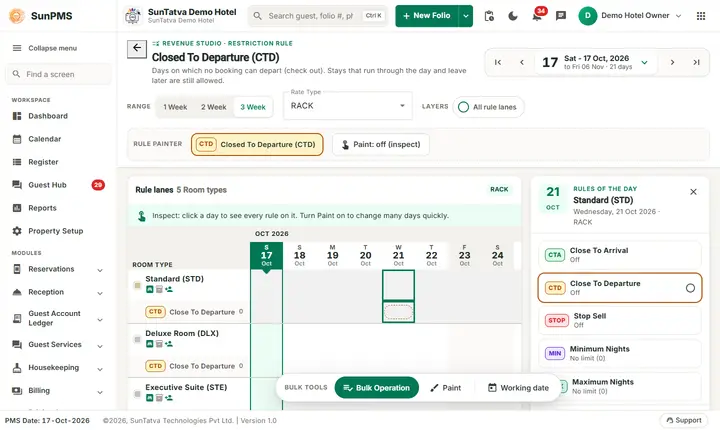Jump to last date range icon

[696, 62]
